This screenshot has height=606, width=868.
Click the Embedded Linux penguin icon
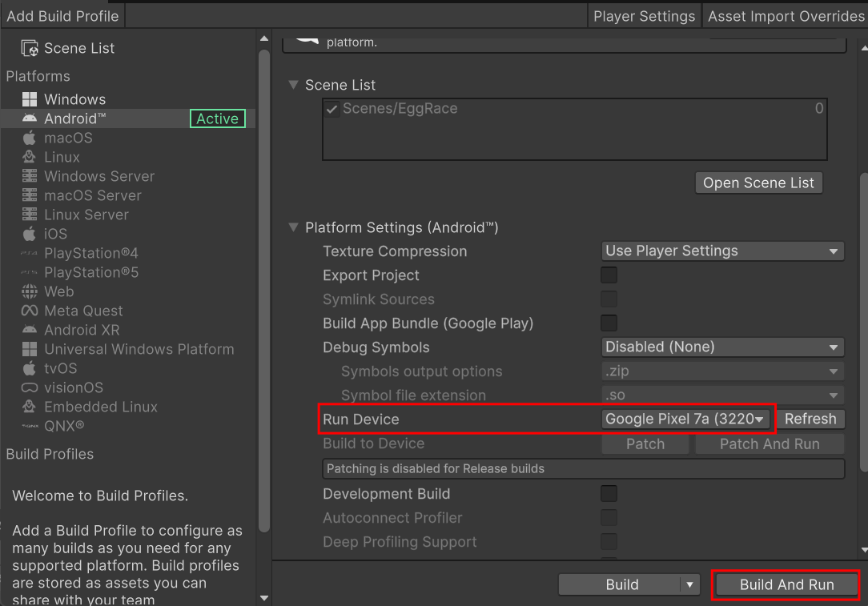30,407
